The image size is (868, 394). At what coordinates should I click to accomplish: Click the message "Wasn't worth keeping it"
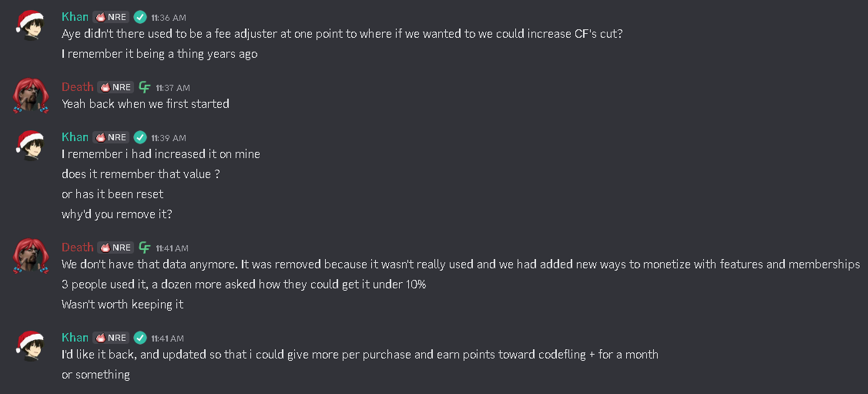(x=122, y=304)
